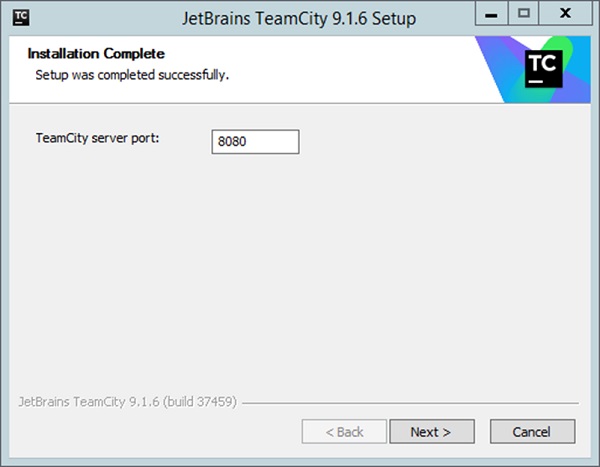Click the greyed-out maximize button
This screenshot has height=467, width=600.
click(x=523, y=14)
